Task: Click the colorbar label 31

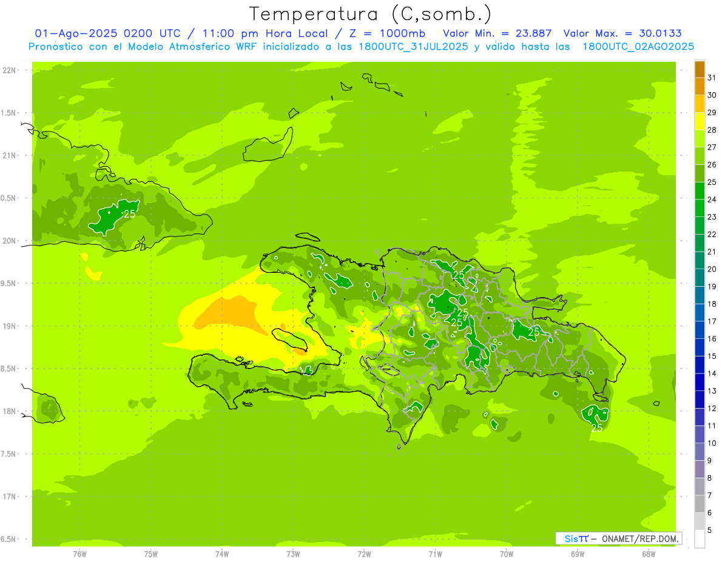Action: [712, 78]
